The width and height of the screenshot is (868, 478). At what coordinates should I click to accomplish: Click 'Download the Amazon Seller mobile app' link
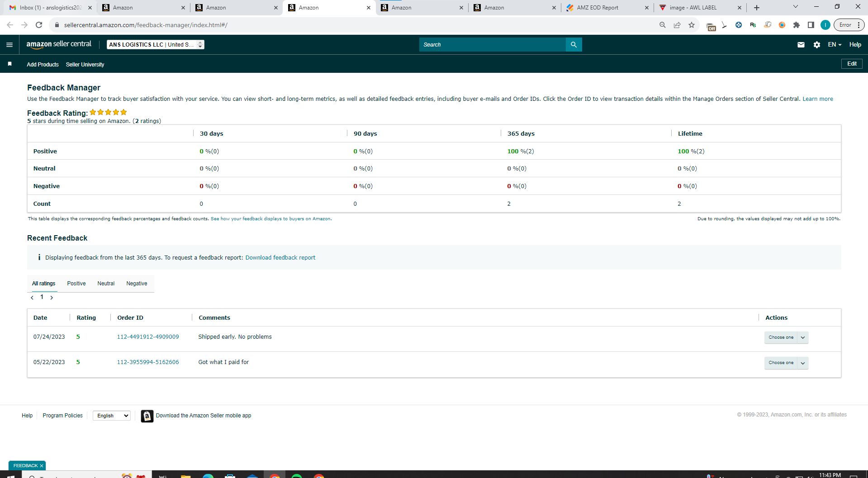click(x=204, y=416)
